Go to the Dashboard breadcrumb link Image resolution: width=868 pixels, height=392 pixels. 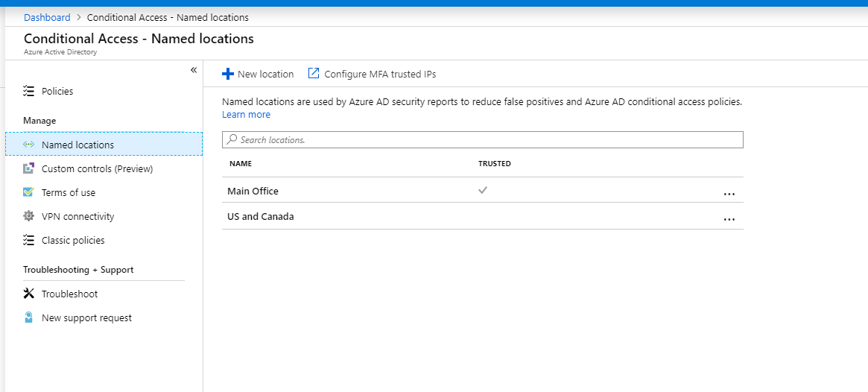click(x=47, y=17)
